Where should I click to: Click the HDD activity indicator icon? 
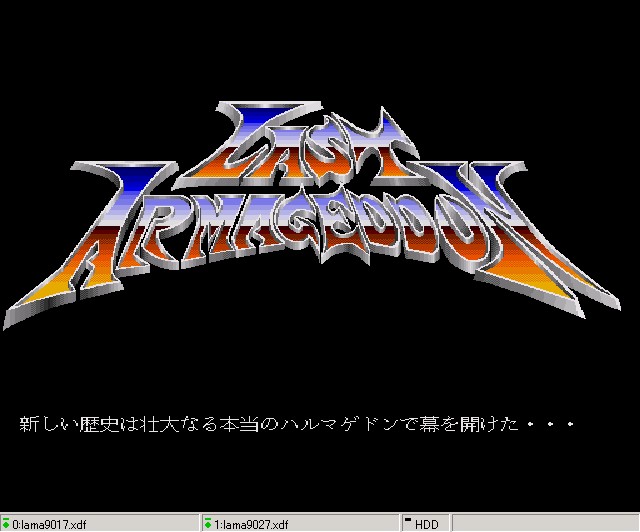pos(407,519)
